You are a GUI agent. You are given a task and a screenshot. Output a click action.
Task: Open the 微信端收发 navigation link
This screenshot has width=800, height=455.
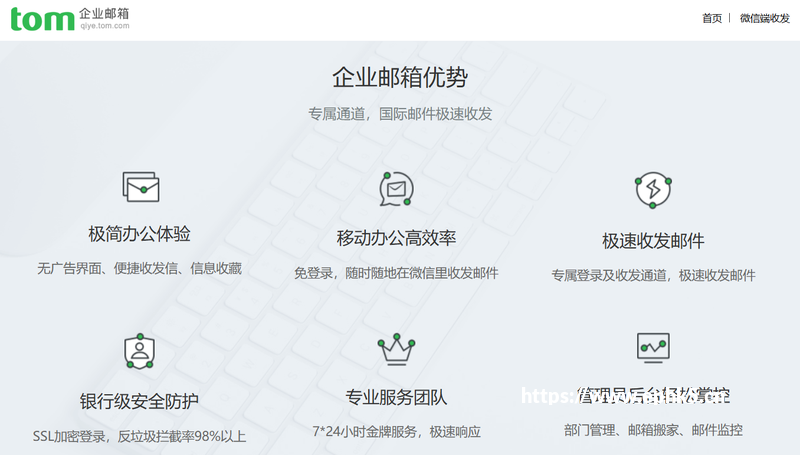(765, 18)
